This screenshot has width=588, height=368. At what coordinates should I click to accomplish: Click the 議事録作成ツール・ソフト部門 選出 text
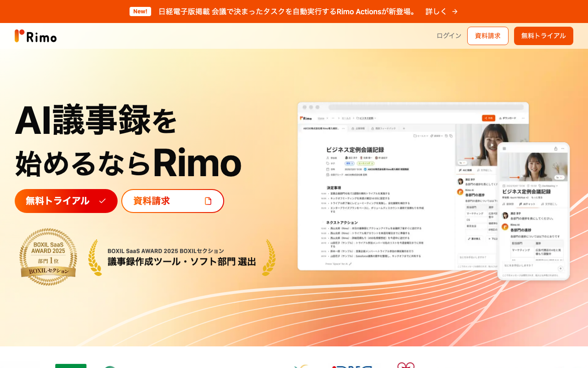pyautogui.click(x=182, y=262)
